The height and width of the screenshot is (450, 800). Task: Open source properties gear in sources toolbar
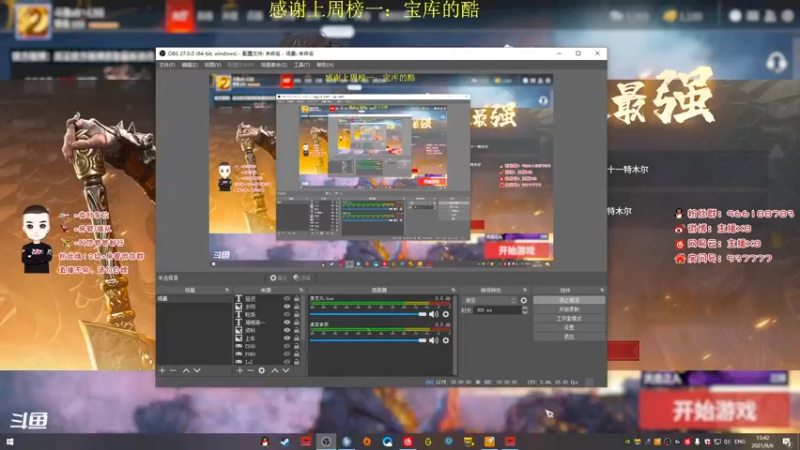[262, 370]
